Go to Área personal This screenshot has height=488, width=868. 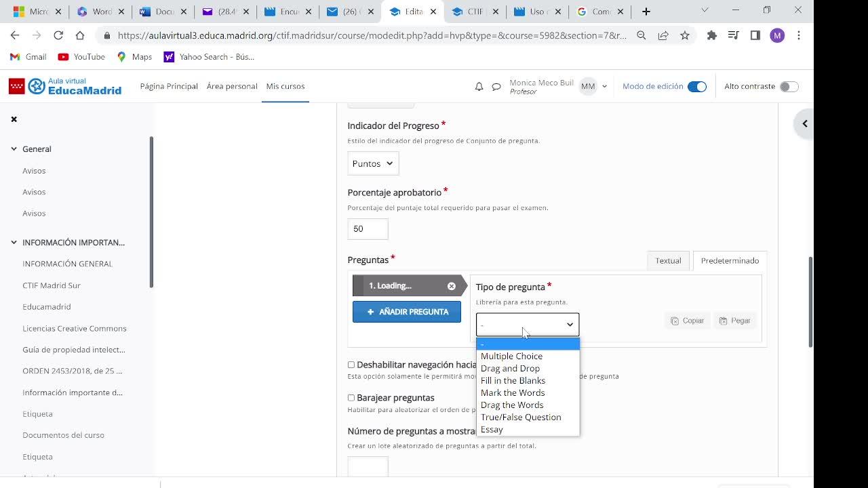[x=232, y=86]
